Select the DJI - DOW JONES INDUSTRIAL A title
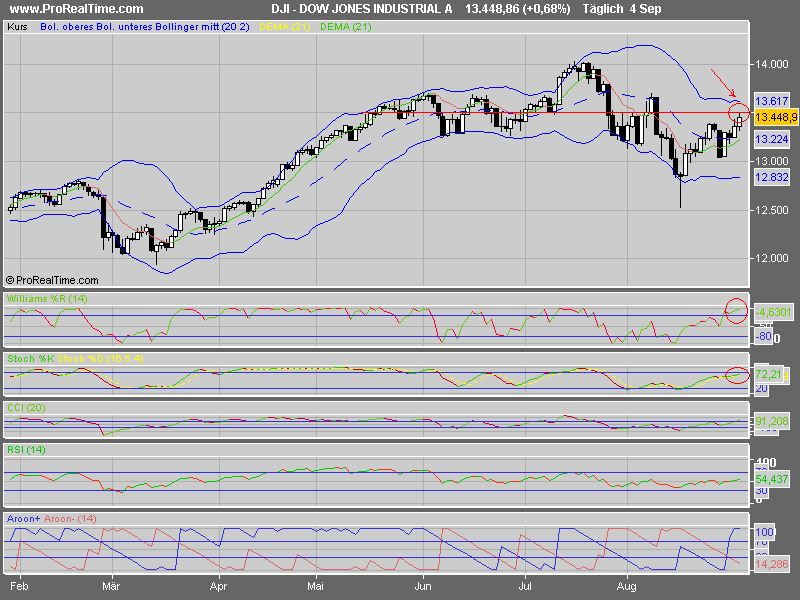 click(362, 9)
